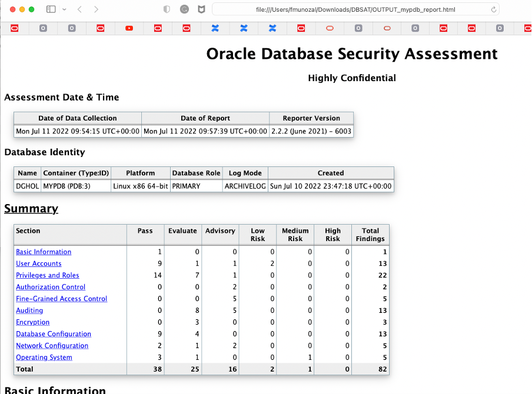This screenshot has height=394, width=532.
Task: Open the YouTube favorite in the bookmarks bar
Action: point(129,28)
